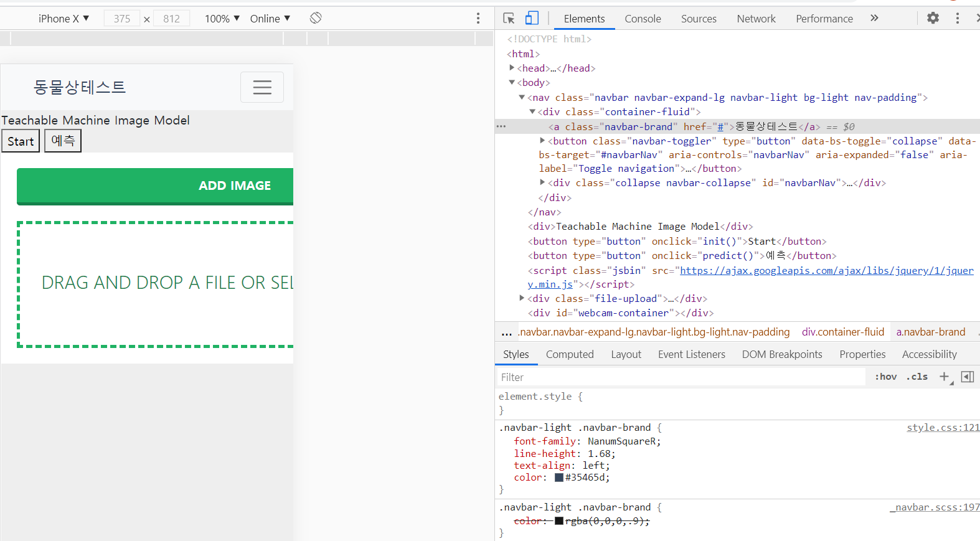The image size is (980, 541).
Task: Open the Sources tab
Action: tap(699, 19)
